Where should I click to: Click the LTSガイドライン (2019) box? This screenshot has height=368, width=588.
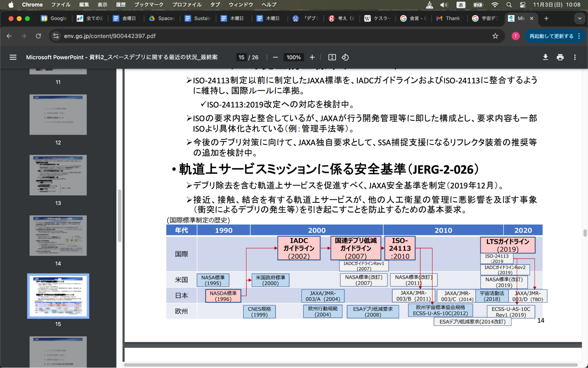(x=508, y=245)
